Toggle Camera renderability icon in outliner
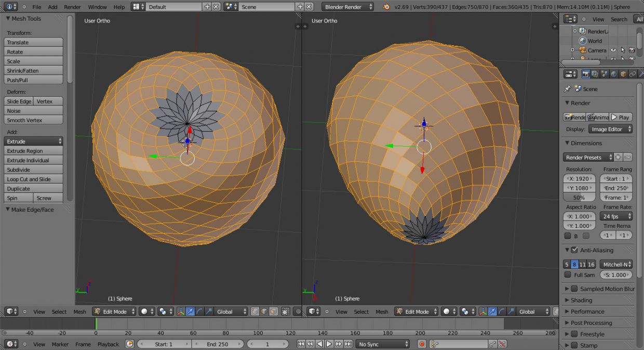Image resolution: width=644 pixels, height=350 pixels. click(x=632, y=50)
